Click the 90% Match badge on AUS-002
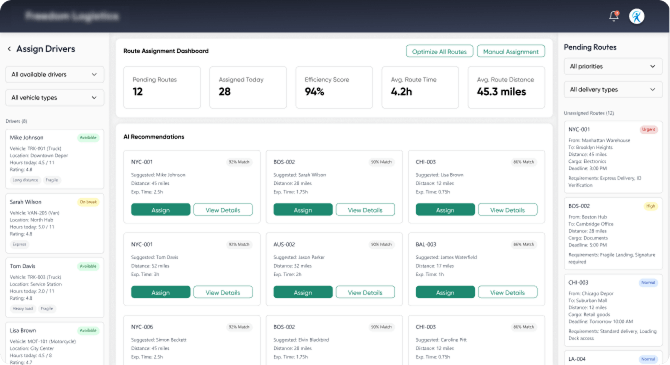670x365 pixels. pos(381,244)
